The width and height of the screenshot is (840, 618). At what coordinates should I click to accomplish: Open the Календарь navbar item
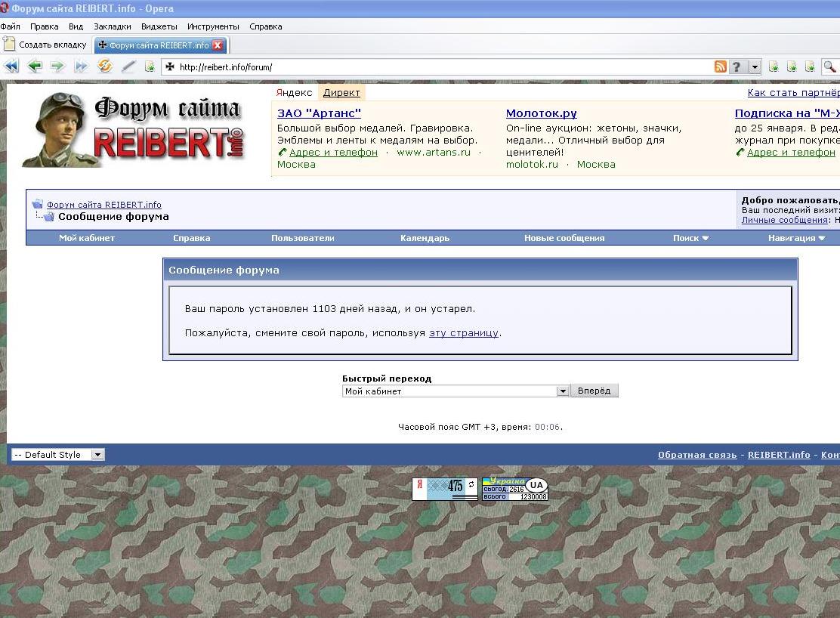[425, 238]
